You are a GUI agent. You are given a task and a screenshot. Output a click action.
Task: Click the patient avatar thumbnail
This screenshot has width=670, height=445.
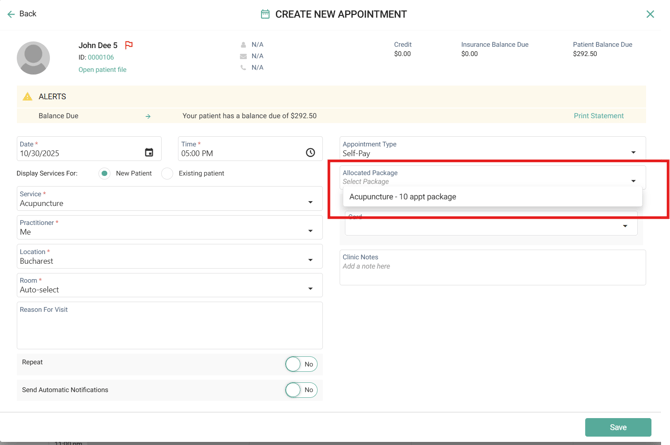pos(33,58)
